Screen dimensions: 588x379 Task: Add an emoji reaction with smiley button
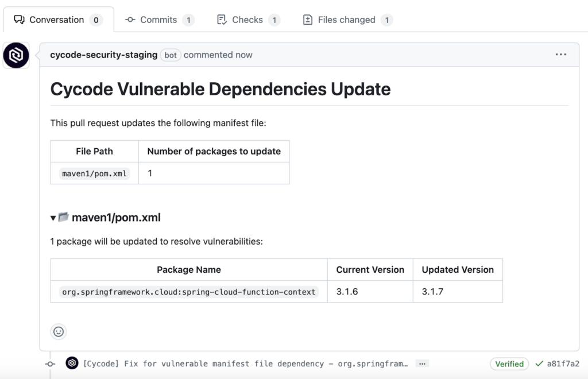[59, 331]
